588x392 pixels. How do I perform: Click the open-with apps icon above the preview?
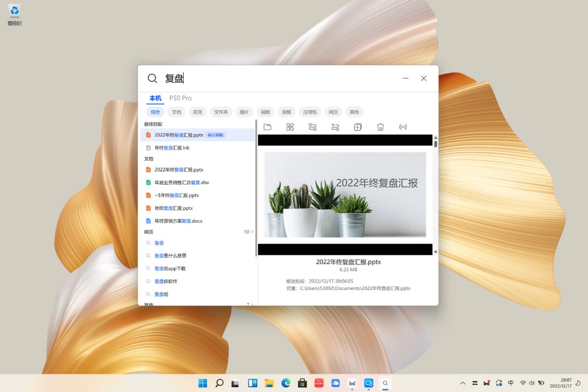click(x=290, y=127)
